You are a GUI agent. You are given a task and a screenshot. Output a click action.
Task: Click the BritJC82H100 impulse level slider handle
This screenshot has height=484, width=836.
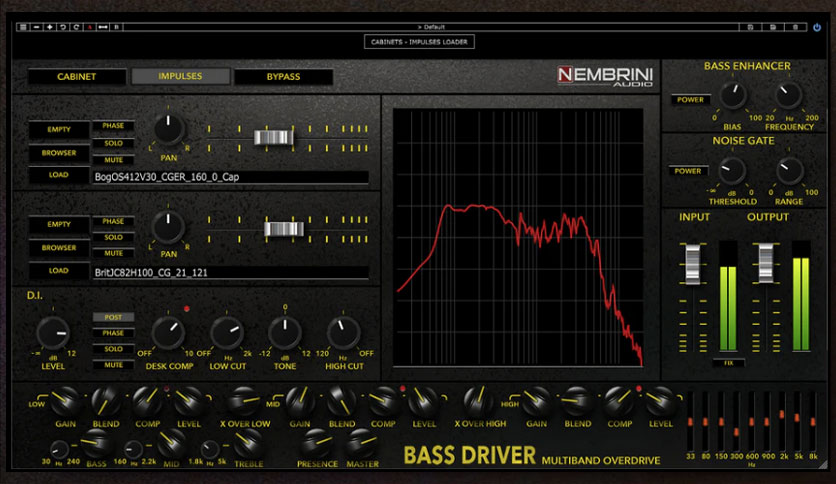284,229
